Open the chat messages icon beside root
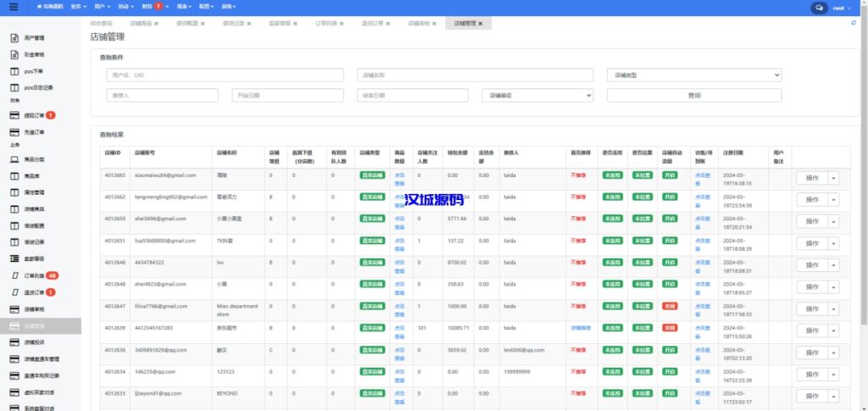Screen dimensions: 868x411 819,7
